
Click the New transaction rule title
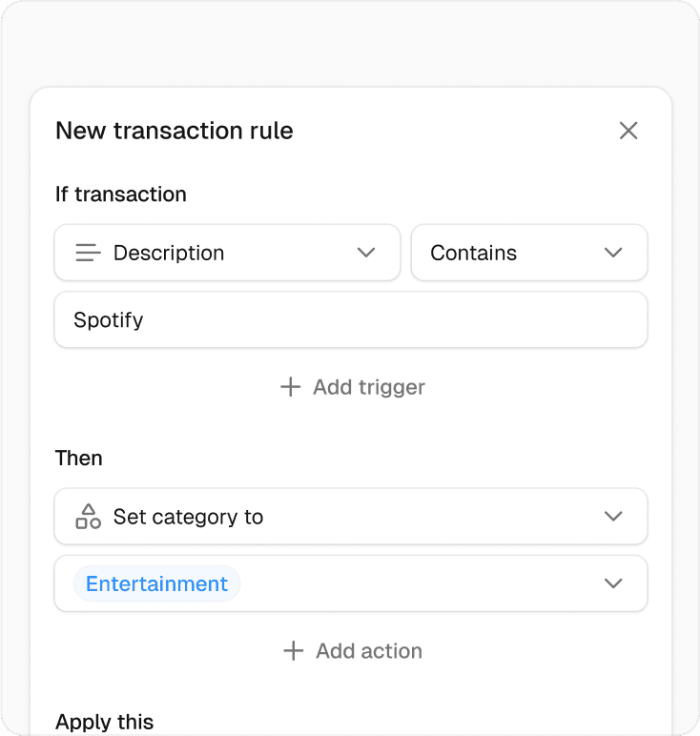point(175,131)
